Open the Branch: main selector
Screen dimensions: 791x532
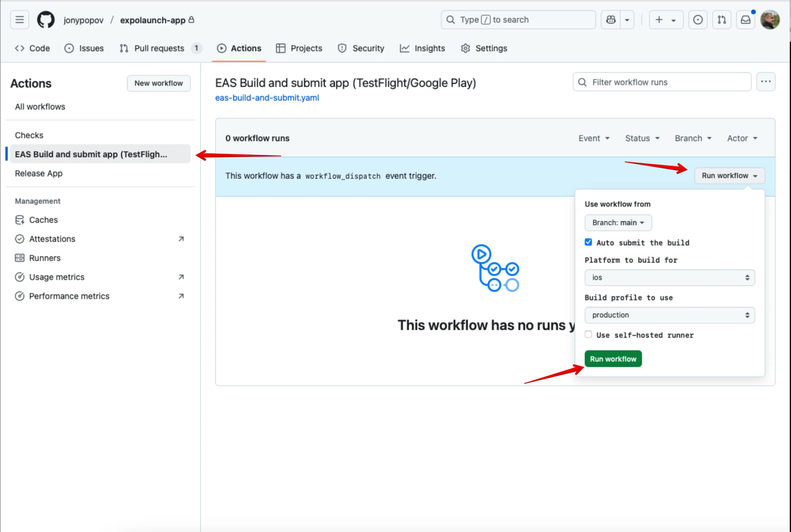click(x=618, y=222)
